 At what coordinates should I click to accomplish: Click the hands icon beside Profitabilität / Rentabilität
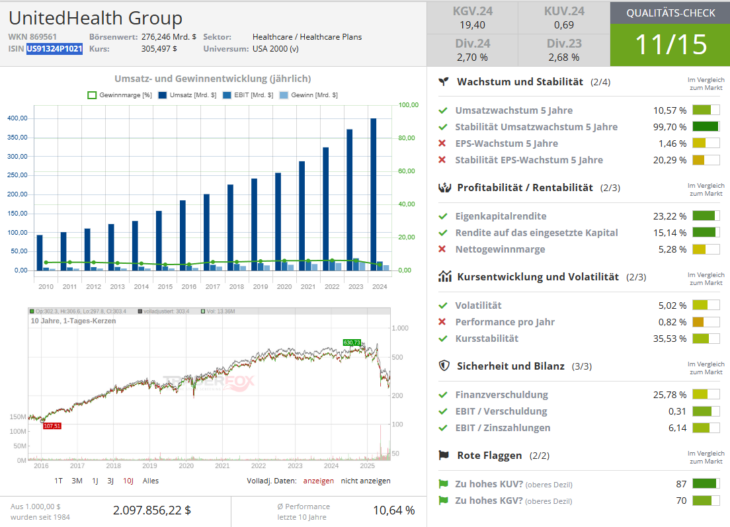coord(445,188)
